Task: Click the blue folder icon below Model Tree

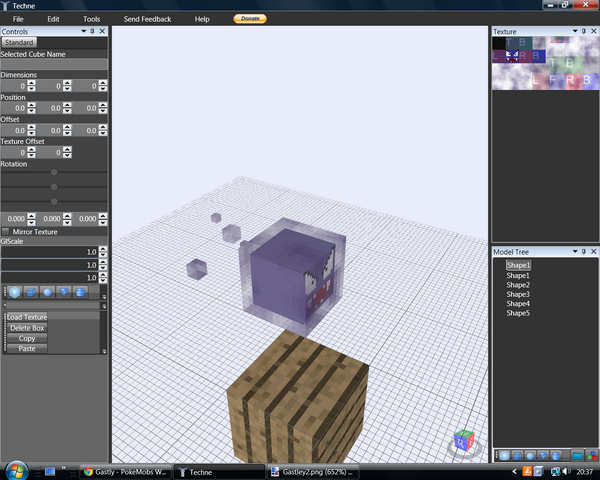Action: point(577,456)
